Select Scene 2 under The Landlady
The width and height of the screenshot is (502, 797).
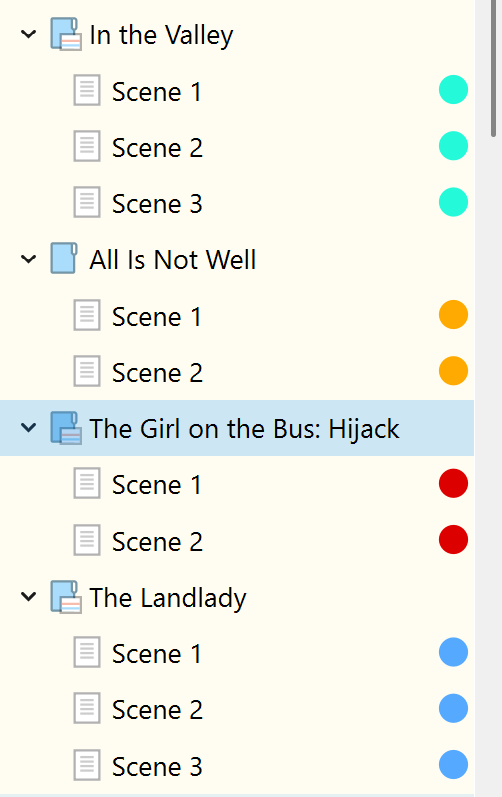click(x=157, y=710)
